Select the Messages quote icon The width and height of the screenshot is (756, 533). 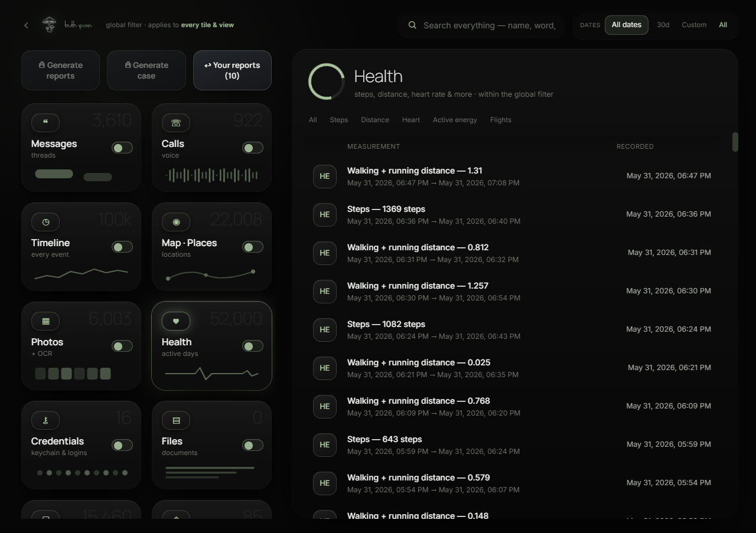pos(45,123)
